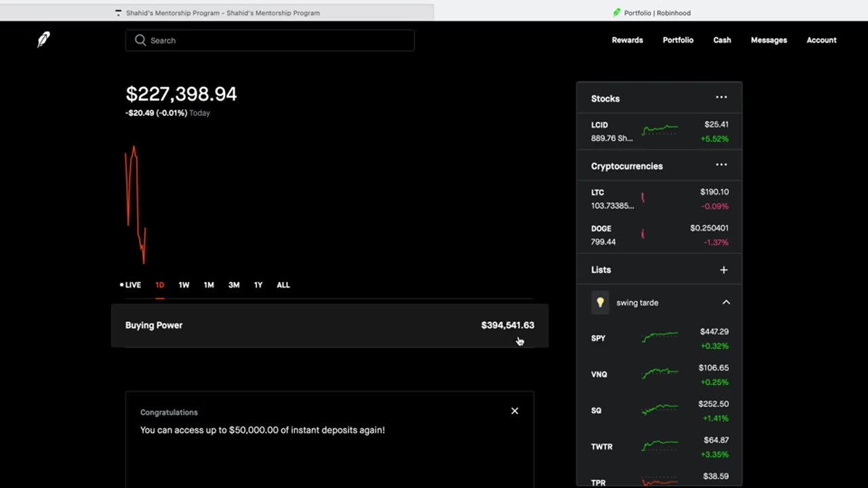The image size is (868, 488).
Task: Go to the Cash page
Action: 722,40
